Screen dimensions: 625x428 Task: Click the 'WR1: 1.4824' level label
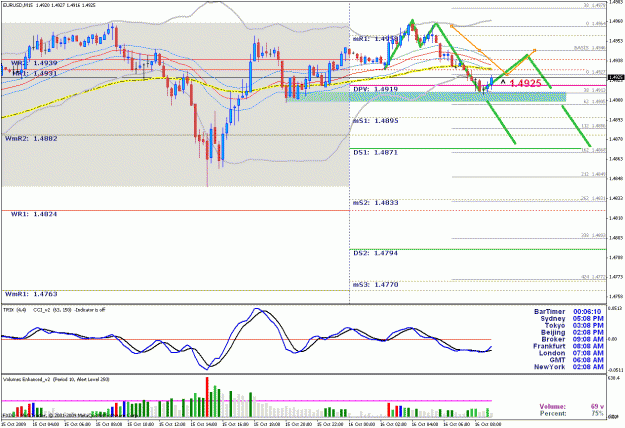point(33,214)
